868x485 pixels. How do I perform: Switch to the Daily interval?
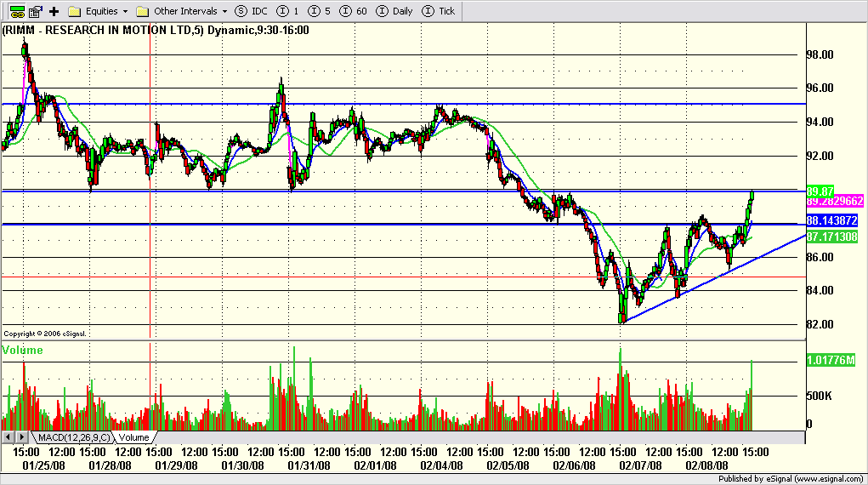tap(394, 11)
